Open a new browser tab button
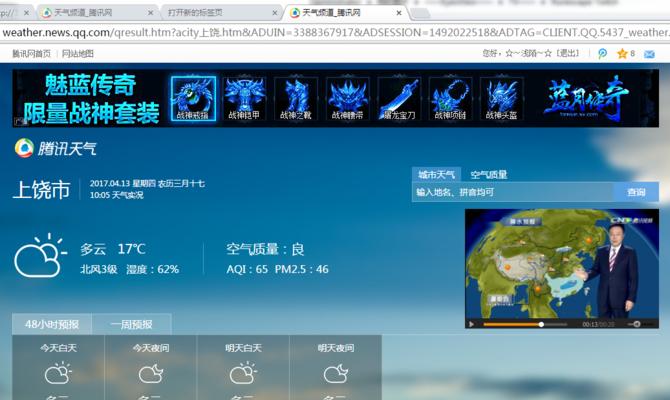Viewport: 670px width, 400px height. tap(420, 13)
